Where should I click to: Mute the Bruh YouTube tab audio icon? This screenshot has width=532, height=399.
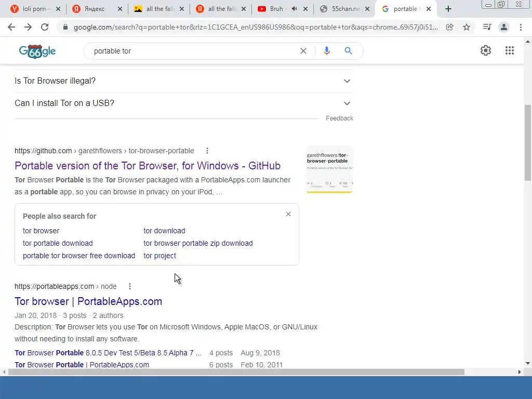294,9
